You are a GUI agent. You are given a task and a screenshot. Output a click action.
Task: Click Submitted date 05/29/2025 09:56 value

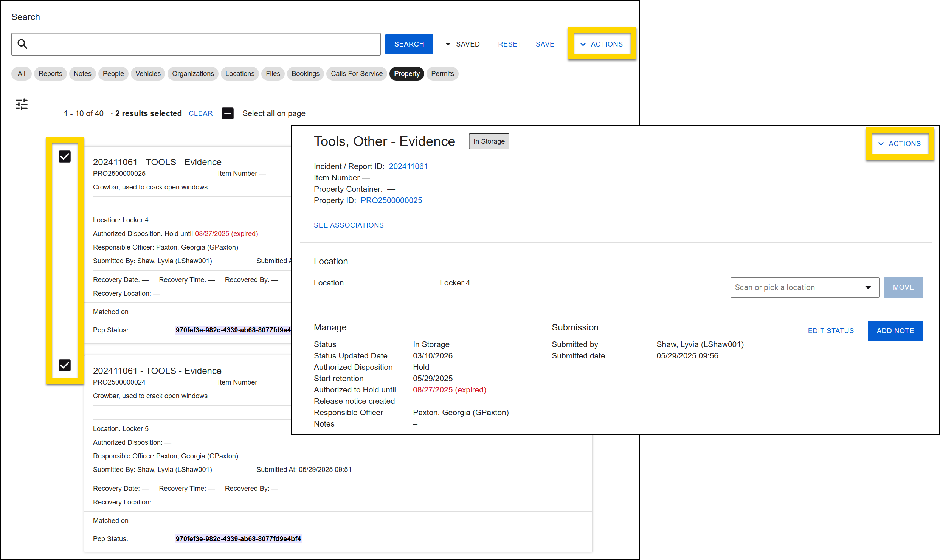click(x=687, y=356)
